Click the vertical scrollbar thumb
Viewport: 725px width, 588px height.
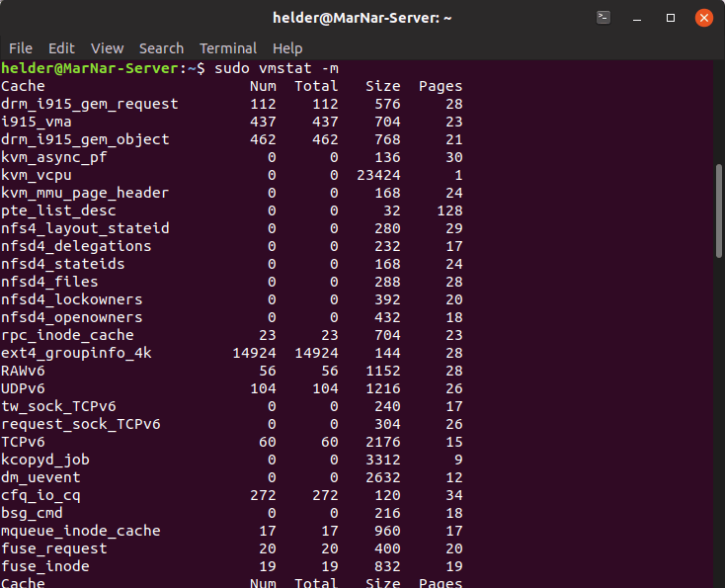tap(718, 210)
